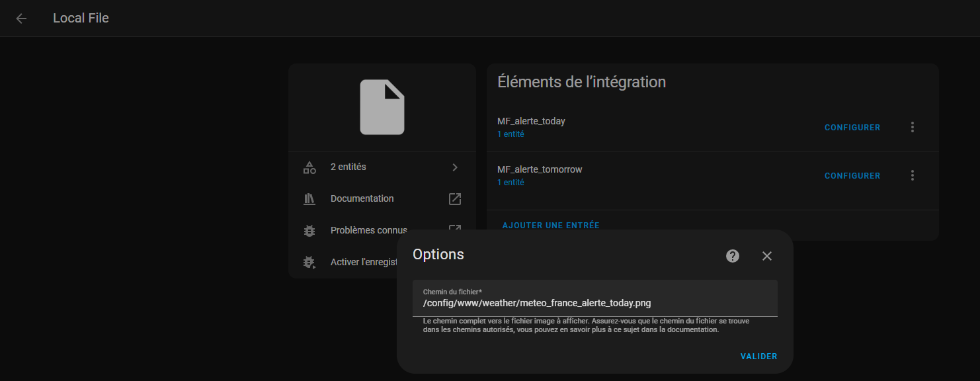980x381 pixels.
Task: Click the Valider button
Action: point(758,357)
